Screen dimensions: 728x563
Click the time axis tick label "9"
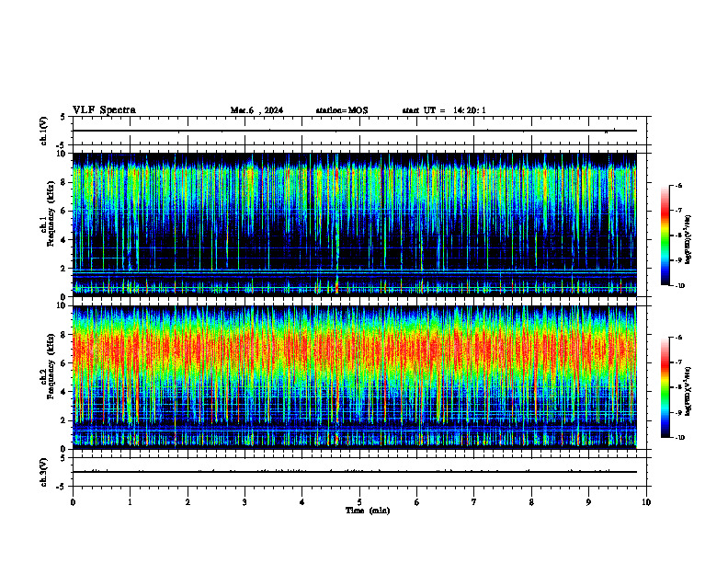click(588, 502)
